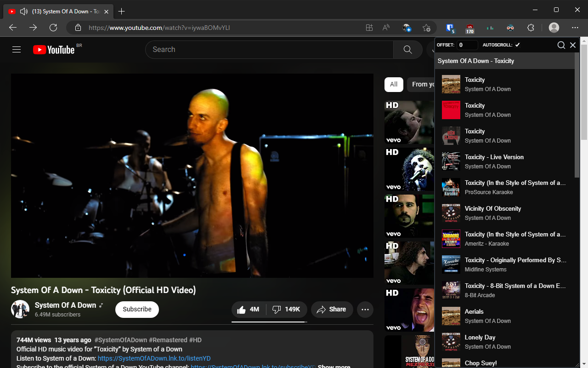Select the Aerials song result
Image resolution: width=588 pixels, height=368 pixels.
(x=505, y=316)
